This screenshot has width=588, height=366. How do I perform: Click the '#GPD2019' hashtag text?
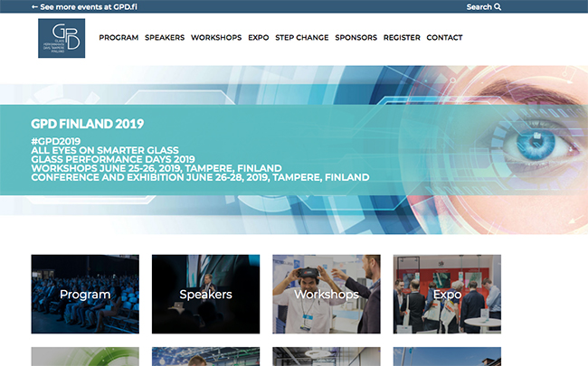coord(55,141)
